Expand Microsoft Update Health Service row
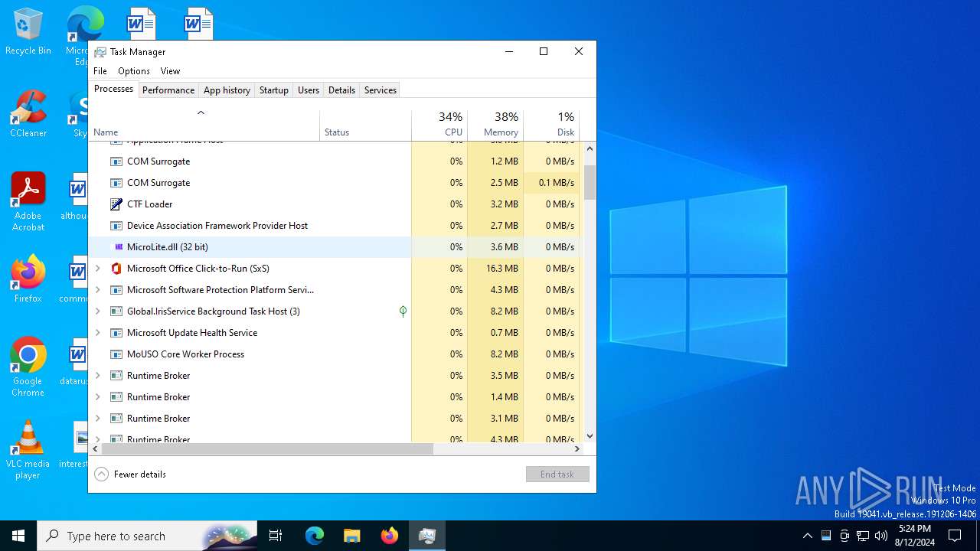 coord(97,333)
